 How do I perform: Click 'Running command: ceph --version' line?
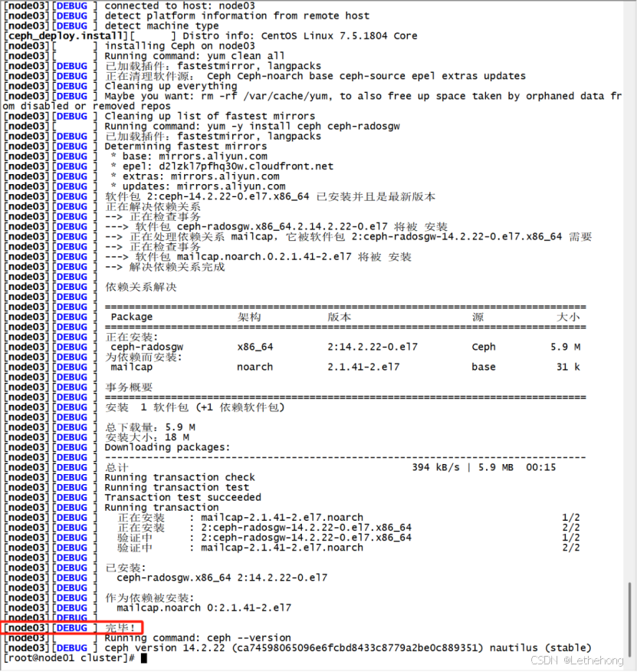[198, 638]
